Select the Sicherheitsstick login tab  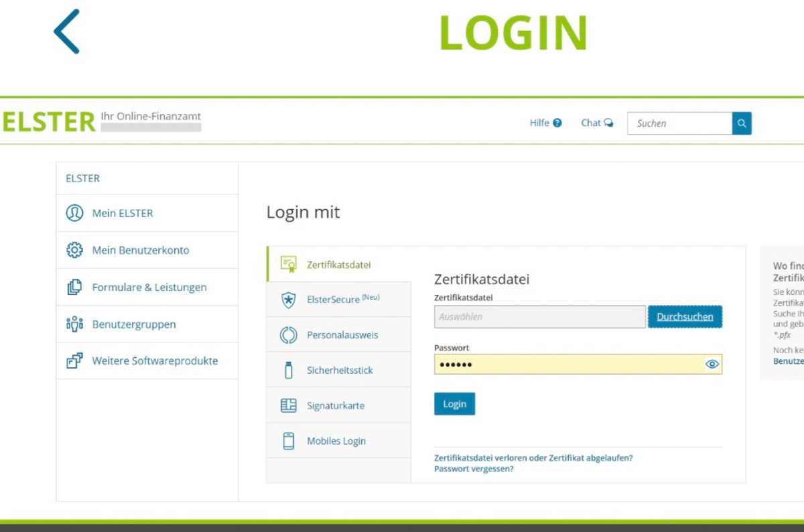[338, 370]
